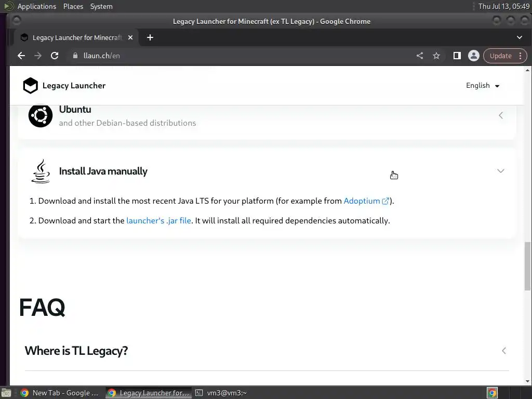Close the Legacy Launcher tab

pyautogui.click(x=130, y=37)
